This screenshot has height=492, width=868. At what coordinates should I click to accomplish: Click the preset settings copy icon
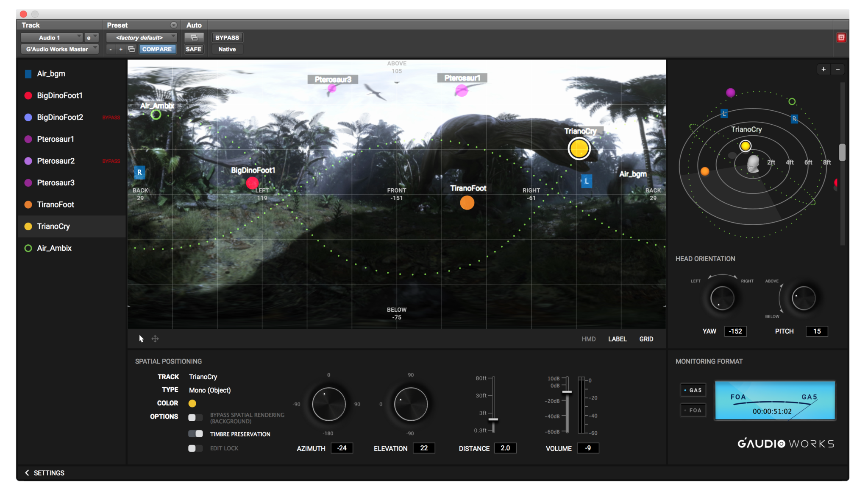click(131, 49)
